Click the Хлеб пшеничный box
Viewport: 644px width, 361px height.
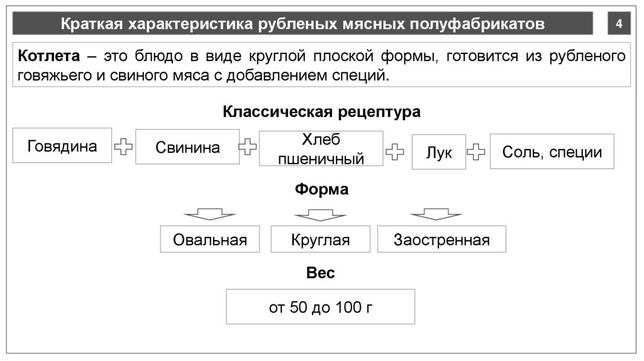pos(321,148)
